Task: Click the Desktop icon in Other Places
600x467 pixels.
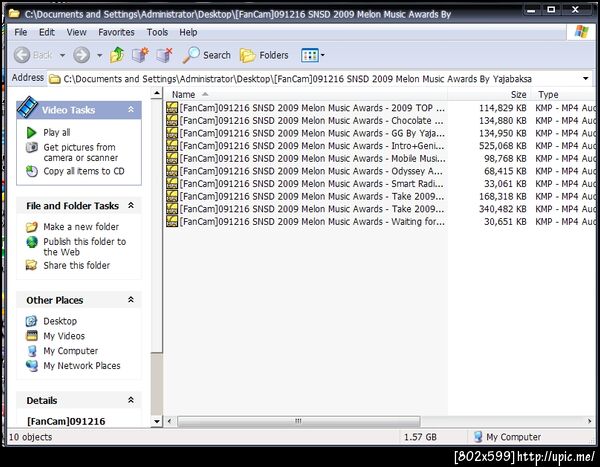Action: [x=31, y=321]
